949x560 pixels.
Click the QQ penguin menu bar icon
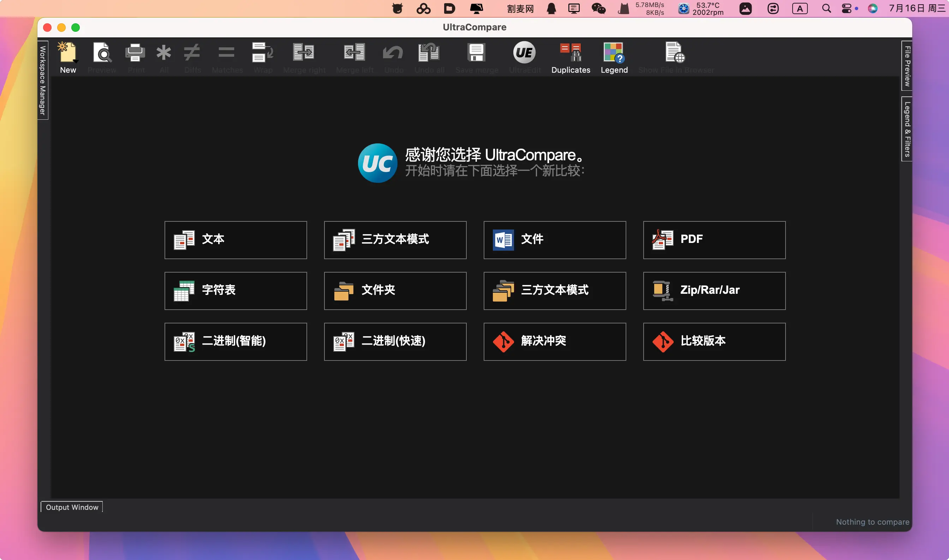[551, 8]
